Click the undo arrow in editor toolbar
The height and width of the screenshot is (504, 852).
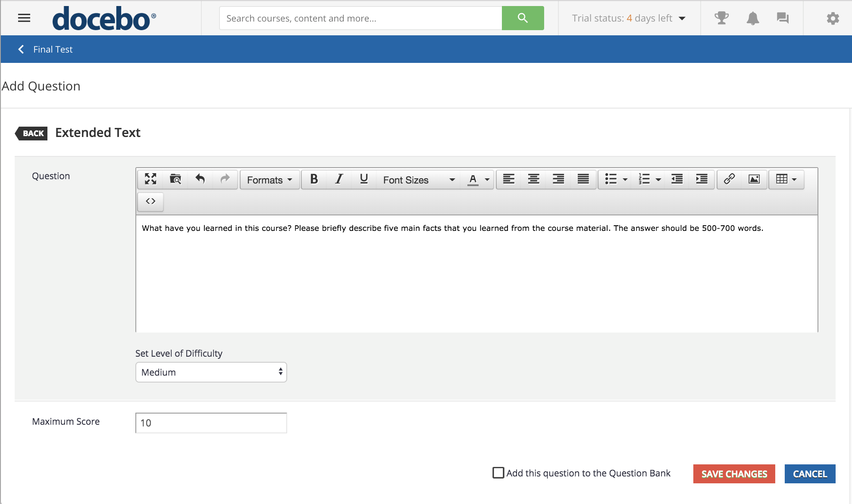pyautogui.click(x=200, y=179)
